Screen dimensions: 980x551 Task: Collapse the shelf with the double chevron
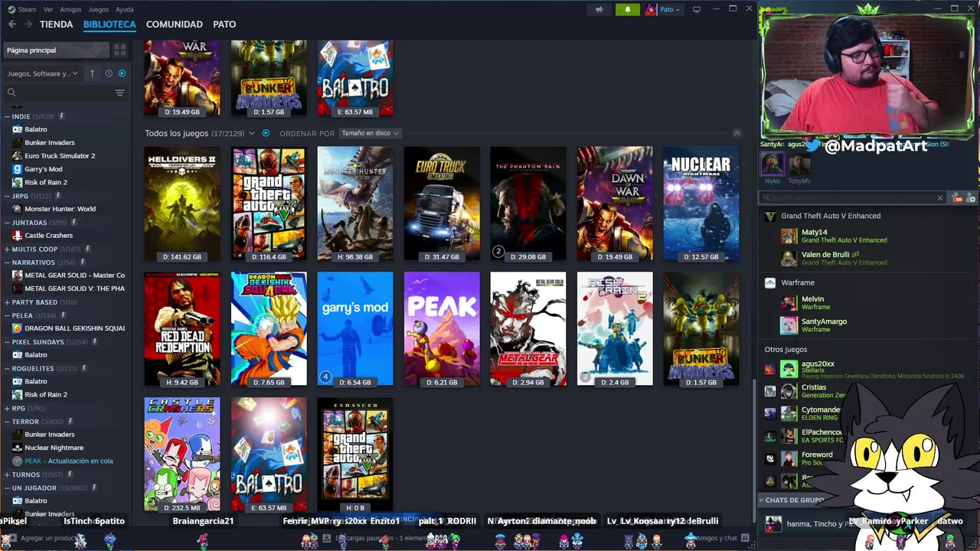(x=737, y=133)
